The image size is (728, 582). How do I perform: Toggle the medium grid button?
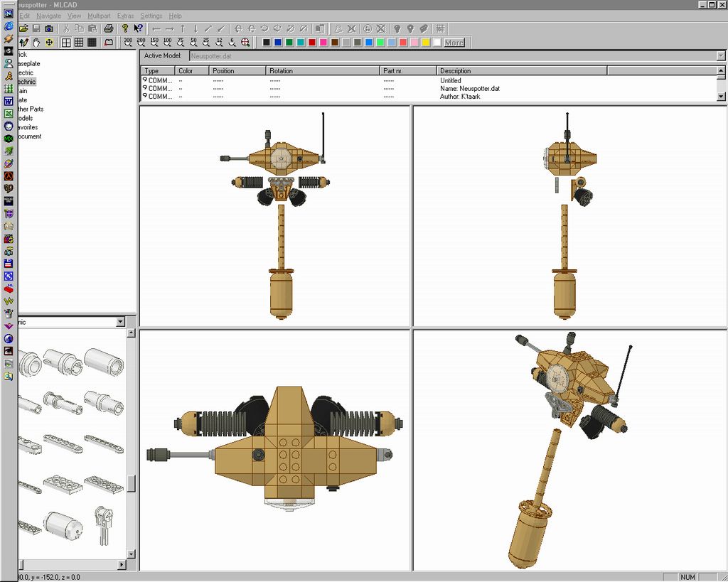pos(79,43)
